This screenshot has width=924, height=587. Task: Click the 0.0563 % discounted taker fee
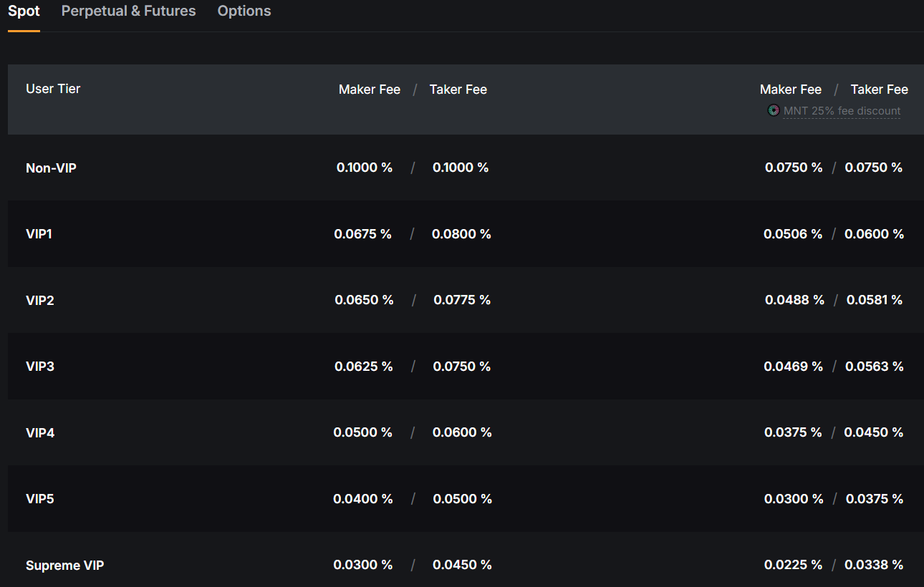pyautogui.click(x=875, y=367)
